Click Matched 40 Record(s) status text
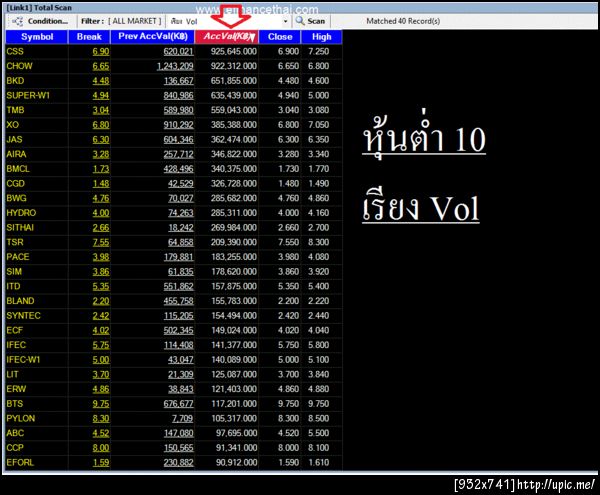The width and height of the screenshot is (600, 495). point(403,21)
